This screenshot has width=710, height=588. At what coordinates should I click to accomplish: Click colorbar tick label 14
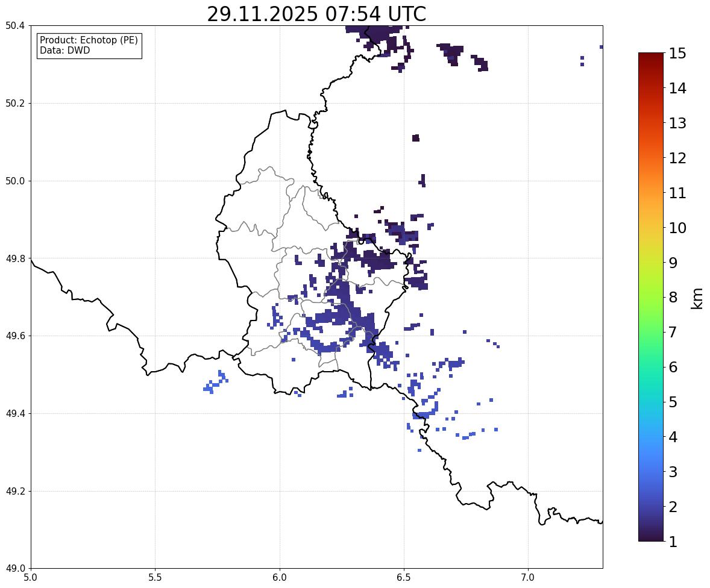(x=677, y=89)
